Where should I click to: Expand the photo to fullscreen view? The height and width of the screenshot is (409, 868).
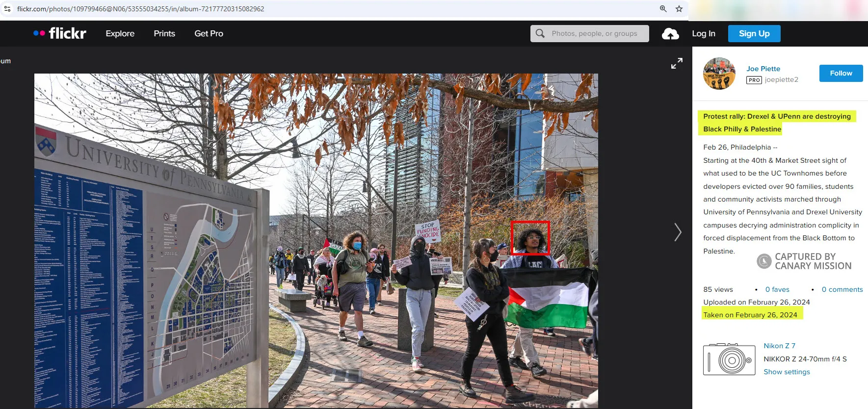(677, 63)
